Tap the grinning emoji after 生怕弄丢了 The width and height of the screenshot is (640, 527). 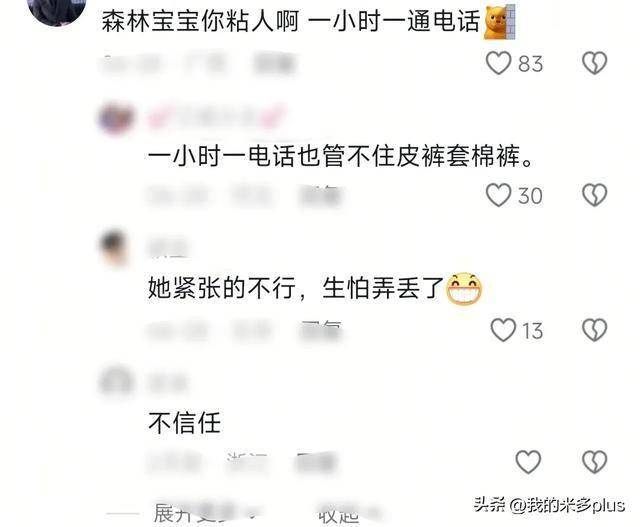pyautogui.click(x=464, y=289)
